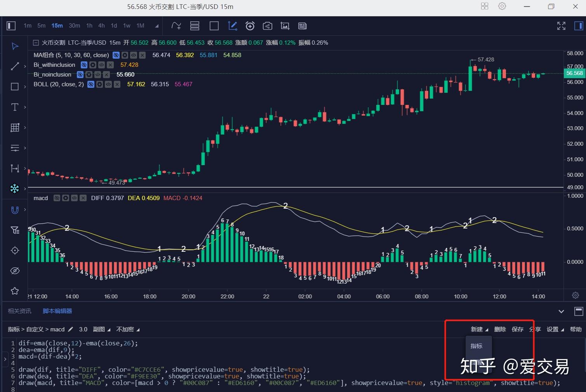This screenshot has width=586, height=392.
Task: Open the drawings filter list icon
Action: 15,230
